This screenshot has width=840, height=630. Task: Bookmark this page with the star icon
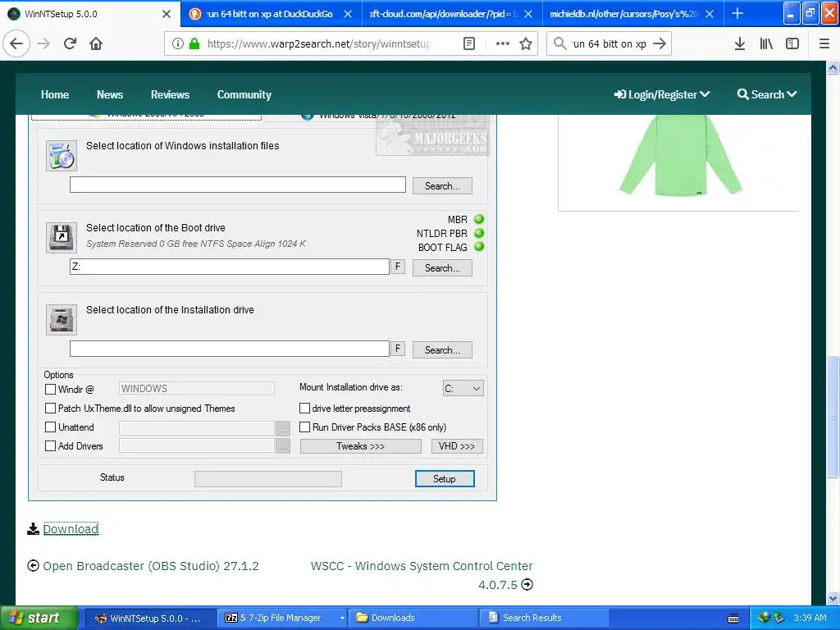[x=526, y=43]
